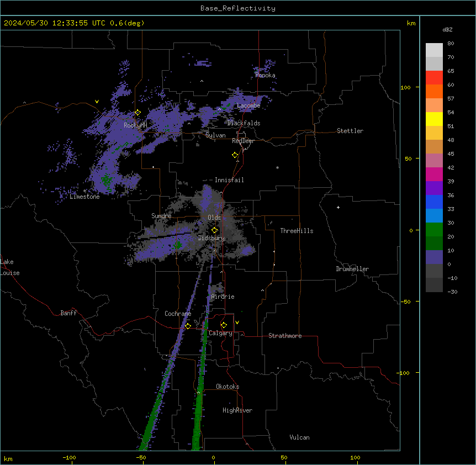This screenshot has height=465, width=476.
Task: Select the 57 value in dBZ legend
Action: coord(451,98)
